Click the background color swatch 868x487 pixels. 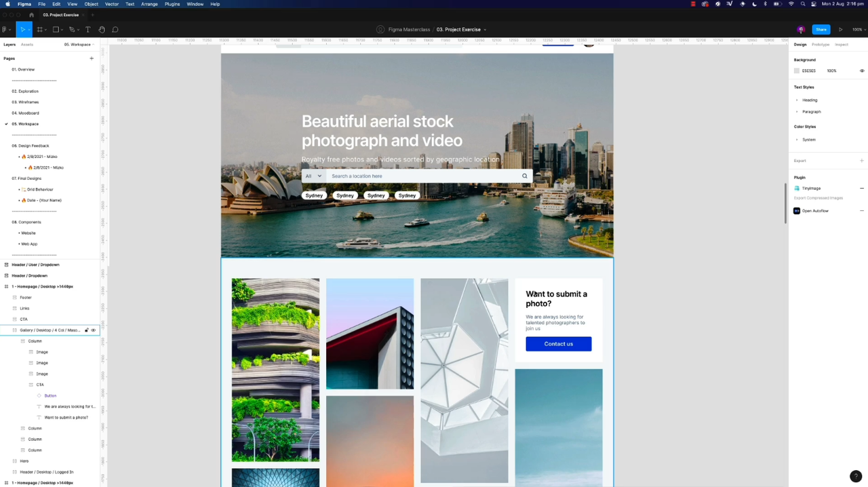(x=797, y=71)
